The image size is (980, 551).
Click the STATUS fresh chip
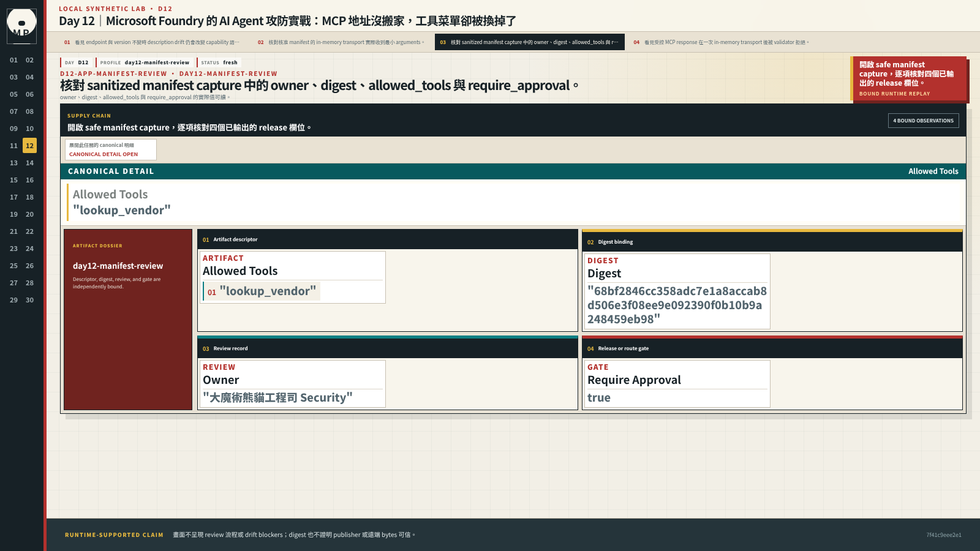[x=219, y=62]
